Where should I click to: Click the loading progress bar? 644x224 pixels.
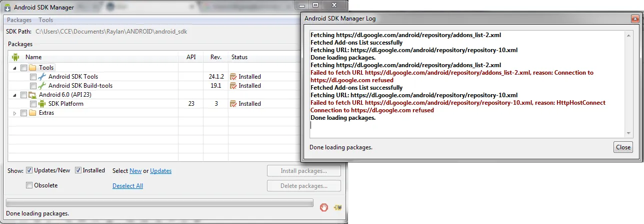click(159, 203)
